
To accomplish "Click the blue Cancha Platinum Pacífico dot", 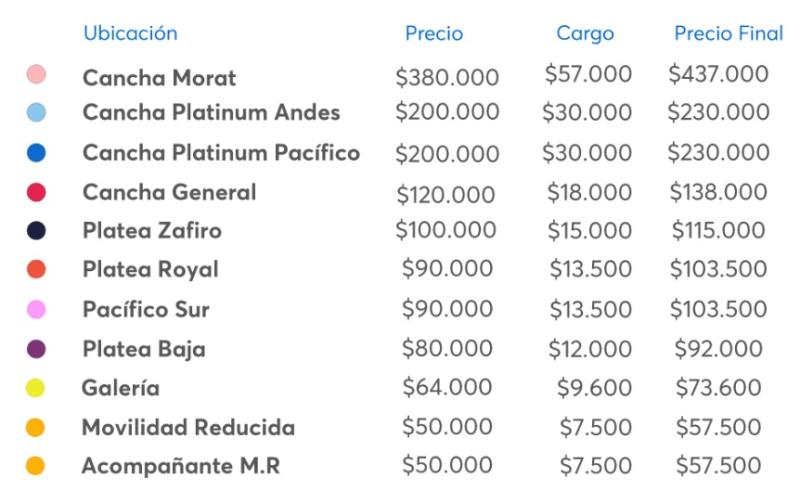I will coord(36,153).
